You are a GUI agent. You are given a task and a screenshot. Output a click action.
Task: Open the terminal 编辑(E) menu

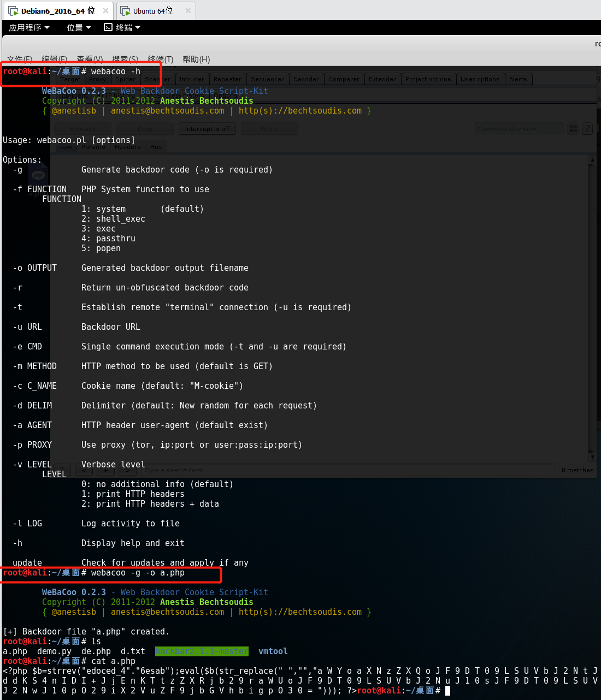(x=55, y=59)
